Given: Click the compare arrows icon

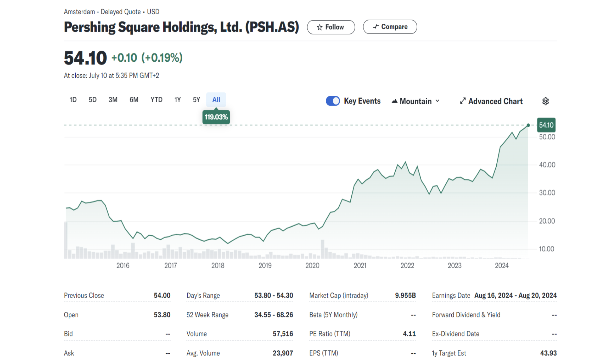Looking at the screenshot, I should 376,27.
